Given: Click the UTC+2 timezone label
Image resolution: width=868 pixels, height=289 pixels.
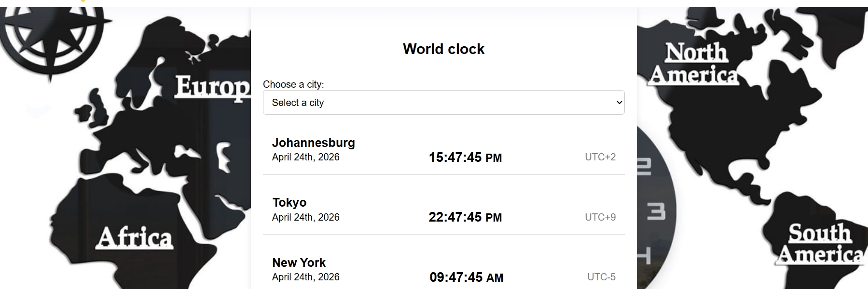Looking at the screenshot, I should pyautogui.click(x=600, y=157).
